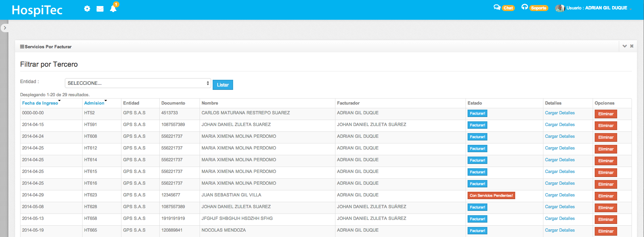Click the HospiTec logo
644x237 pixels.
coord(37,10)
